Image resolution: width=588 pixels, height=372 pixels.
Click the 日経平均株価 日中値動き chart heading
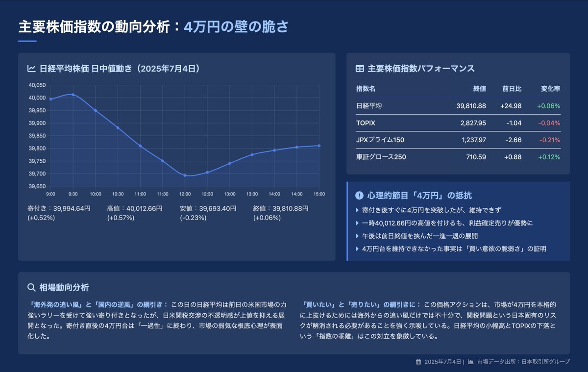[x=120, y=69]
